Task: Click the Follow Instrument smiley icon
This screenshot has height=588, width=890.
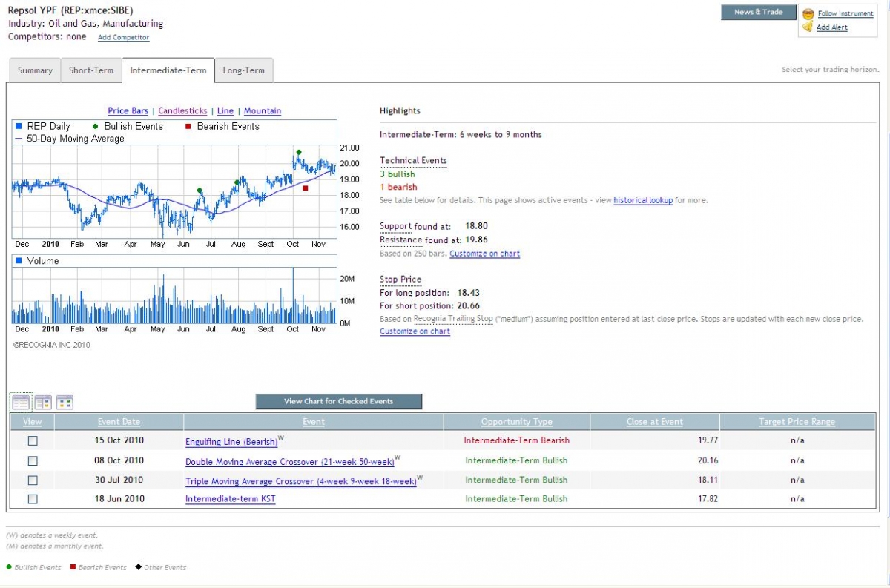Action: click(x=808, y=14)
